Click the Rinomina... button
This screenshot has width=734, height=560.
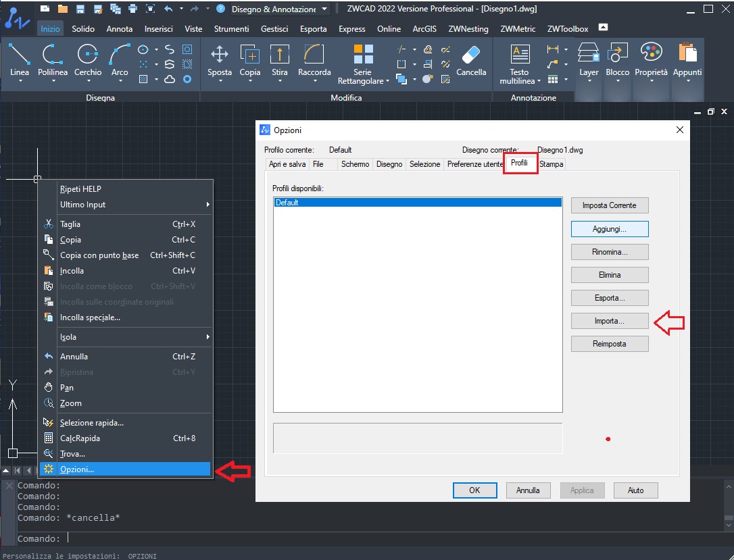(x=610, y=252)
